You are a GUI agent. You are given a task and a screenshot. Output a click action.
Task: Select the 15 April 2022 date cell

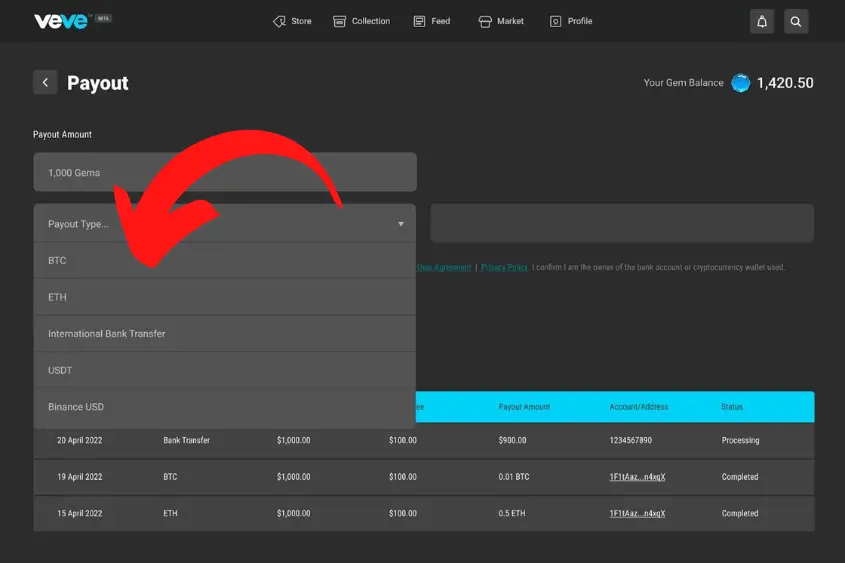click(80, 513)
